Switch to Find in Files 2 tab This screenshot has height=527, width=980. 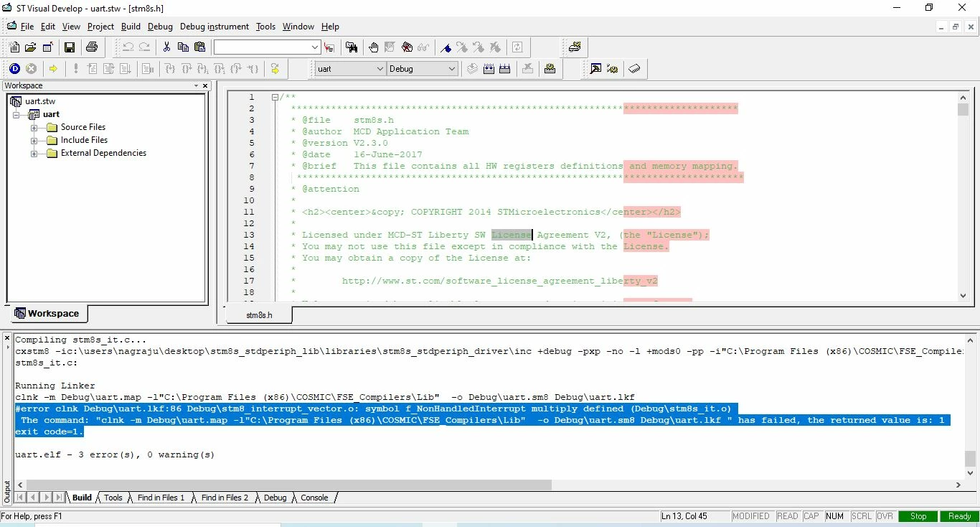pyautogui.click(x=225, y=498)
